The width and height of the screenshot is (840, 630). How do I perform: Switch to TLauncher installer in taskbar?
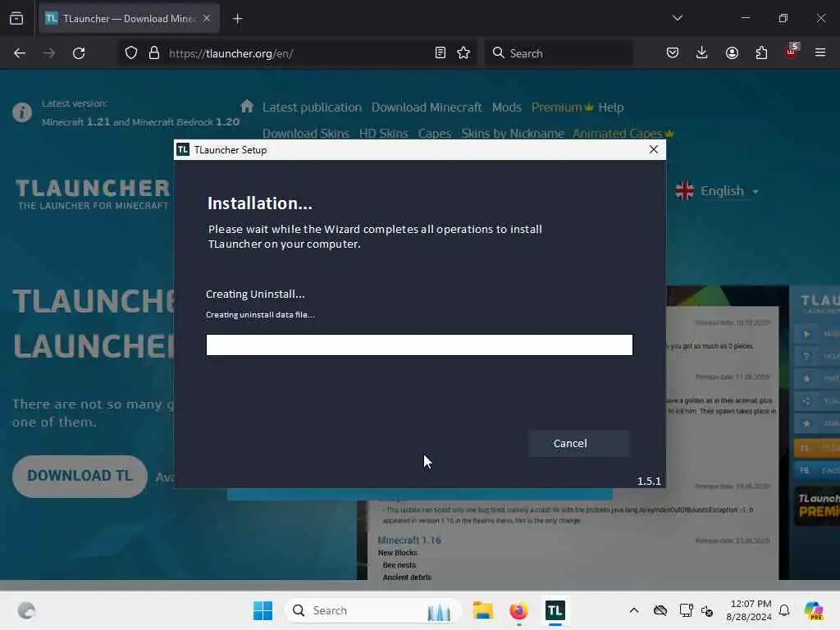click(x=555, y=610)
